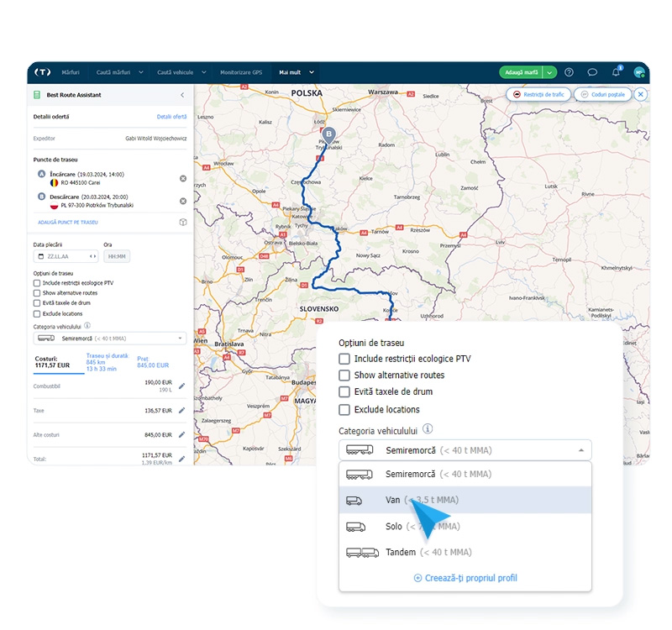Switch to the Preț tab
This screenshot has width=672, height=630.
click(153, 362)
